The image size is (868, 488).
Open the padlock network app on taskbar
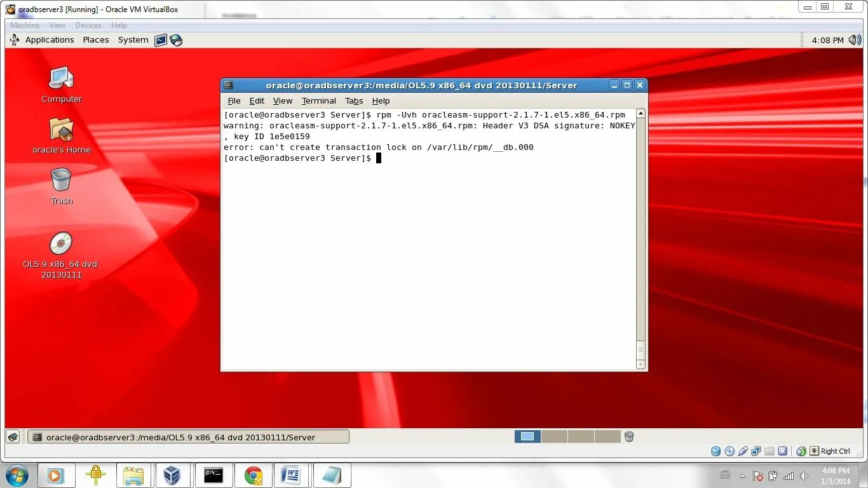pos(95,475)
